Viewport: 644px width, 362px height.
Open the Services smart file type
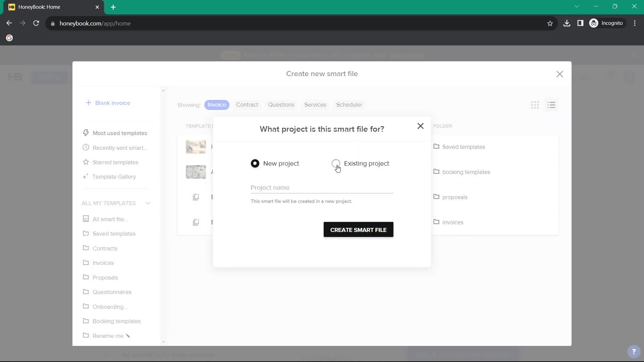(x=315, y=105)
